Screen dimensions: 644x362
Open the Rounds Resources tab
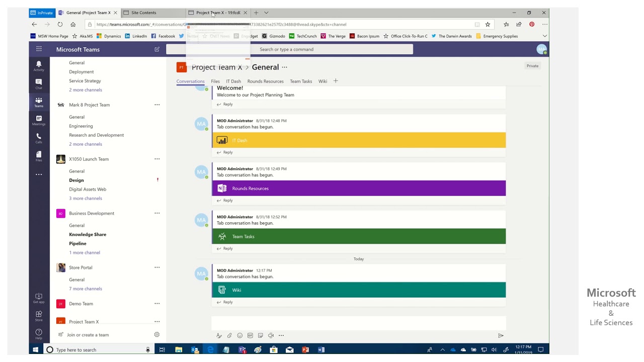265,81
